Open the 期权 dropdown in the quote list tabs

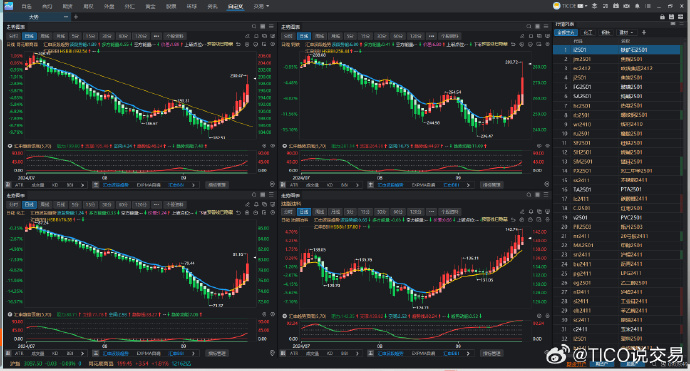click(626, 33)
